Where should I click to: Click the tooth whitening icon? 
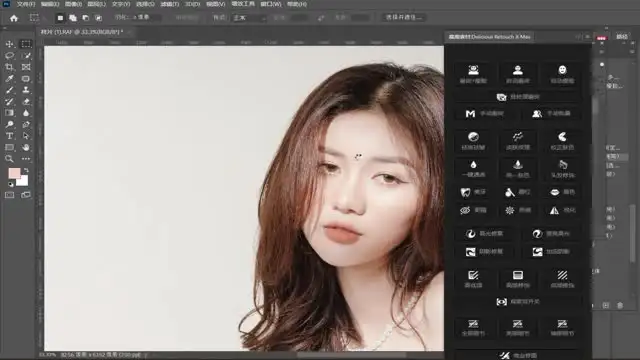[465, 192]
